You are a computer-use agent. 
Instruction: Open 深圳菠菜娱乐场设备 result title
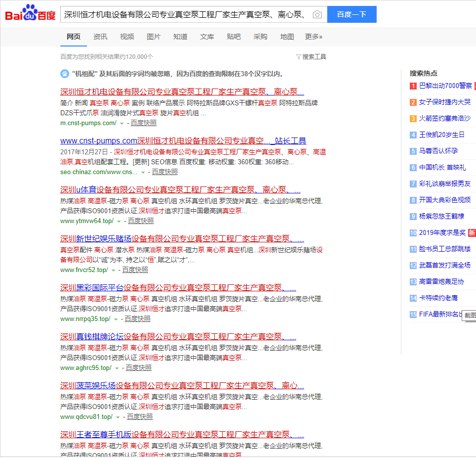pos(182,385)
